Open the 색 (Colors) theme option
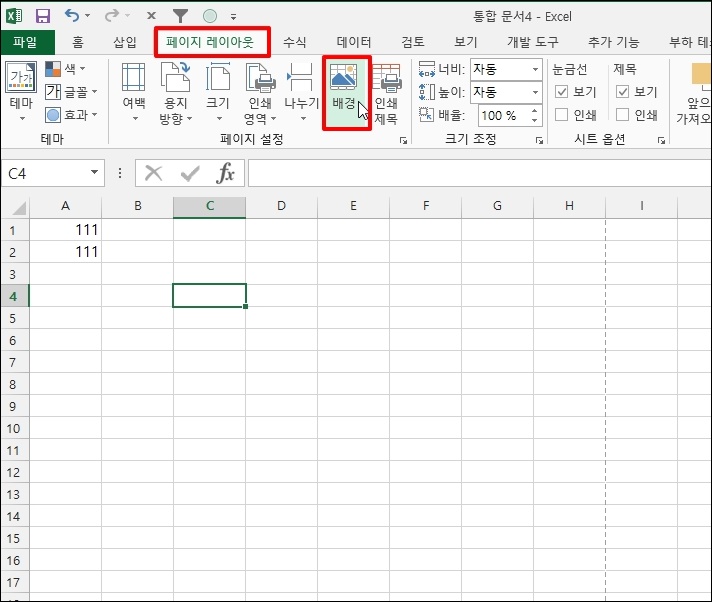This screenshot has width=712, height=602. point(65,69)
